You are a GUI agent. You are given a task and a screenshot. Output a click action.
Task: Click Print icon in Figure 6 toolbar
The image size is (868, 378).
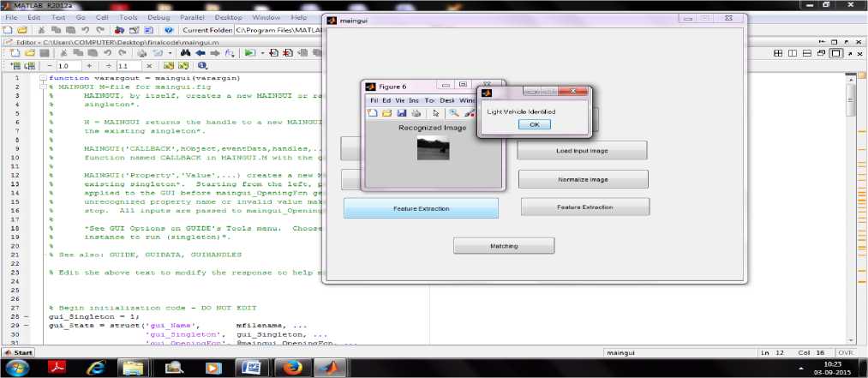point(416,113)
